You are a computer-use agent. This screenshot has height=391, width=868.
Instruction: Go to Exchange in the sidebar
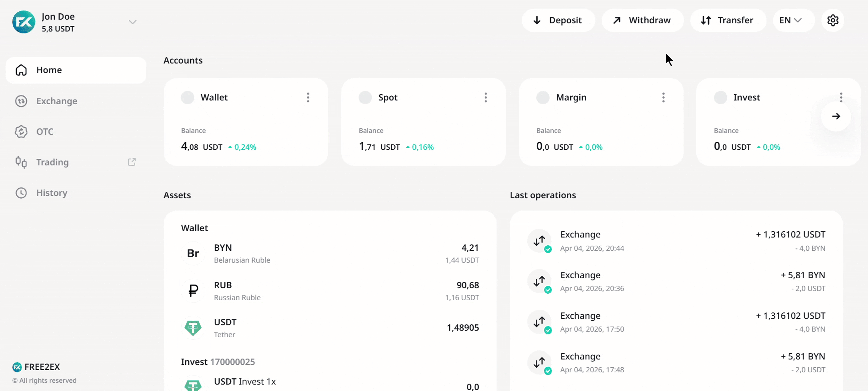(57, 101)
